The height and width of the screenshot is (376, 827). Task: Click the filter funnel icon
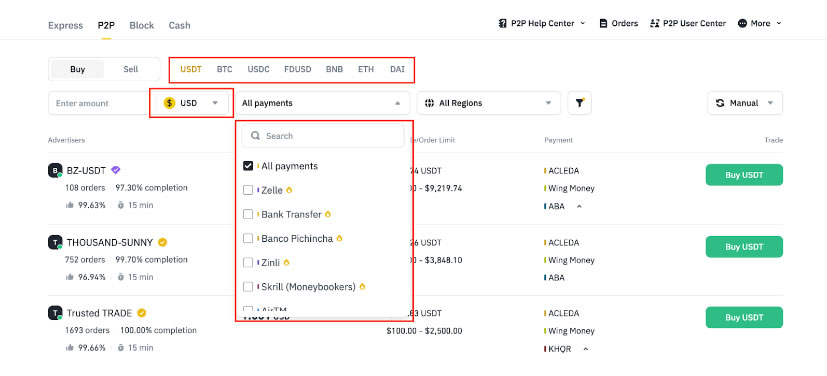click(579, 103)
